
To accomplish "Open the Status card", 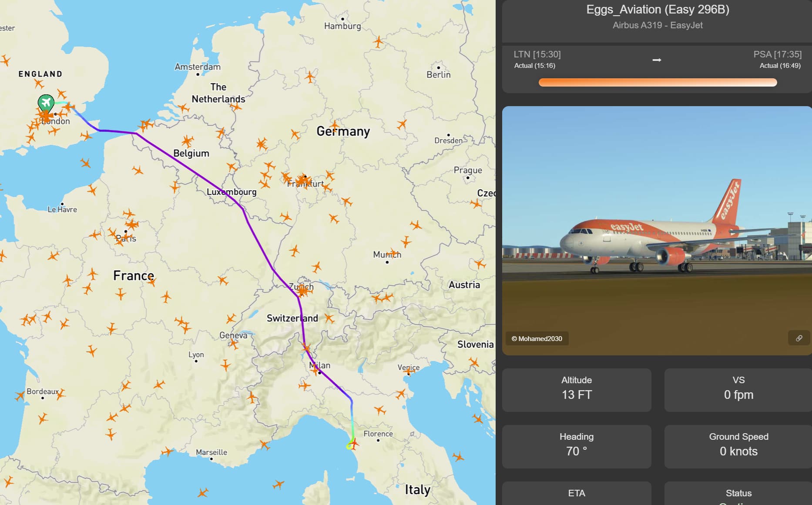I will click(738, 493).
